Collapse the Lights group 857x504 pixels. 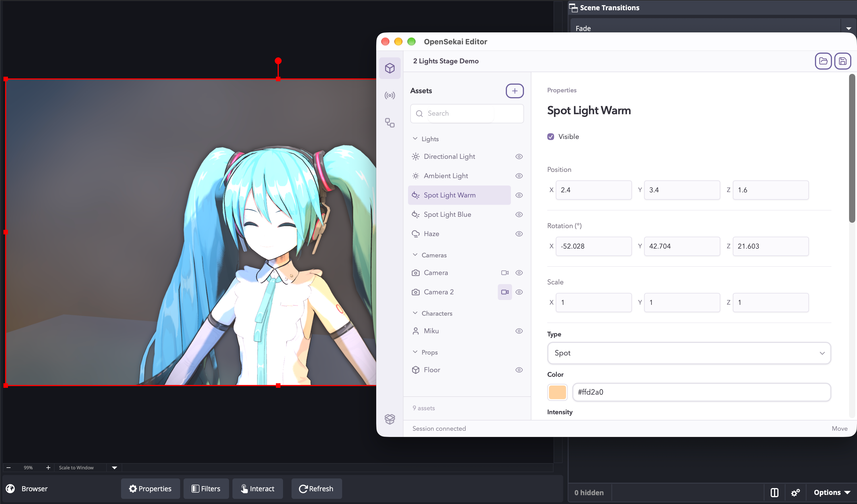[415, 139]
